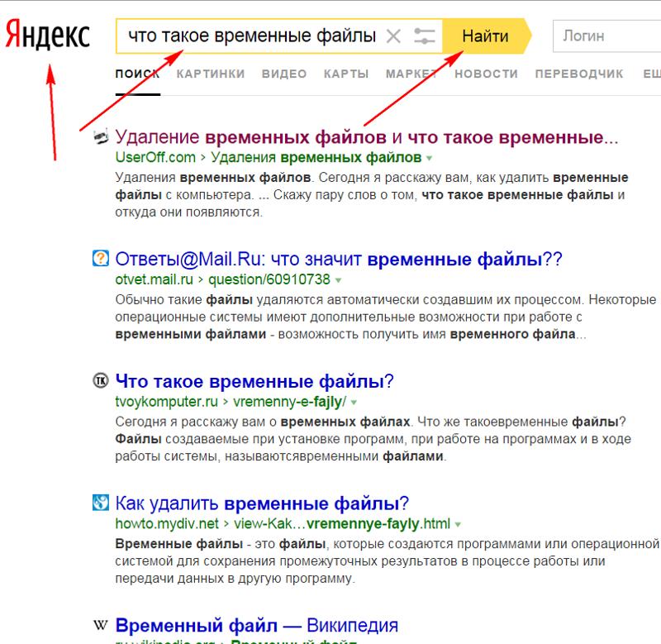Image resolution: width=661 pixels, height=644 pixels.
Task: Click the UserOff result favicon
Action: click(101, 136)
